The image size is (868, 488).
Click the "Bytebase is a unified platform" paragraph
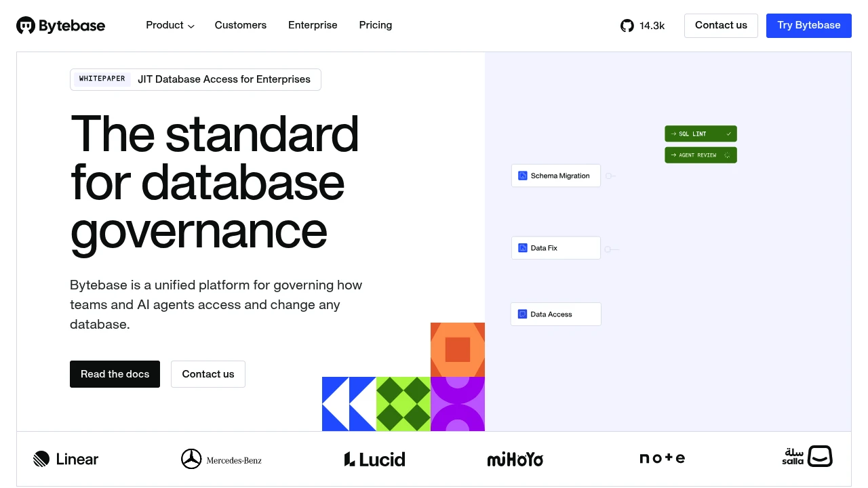[216, 304]
